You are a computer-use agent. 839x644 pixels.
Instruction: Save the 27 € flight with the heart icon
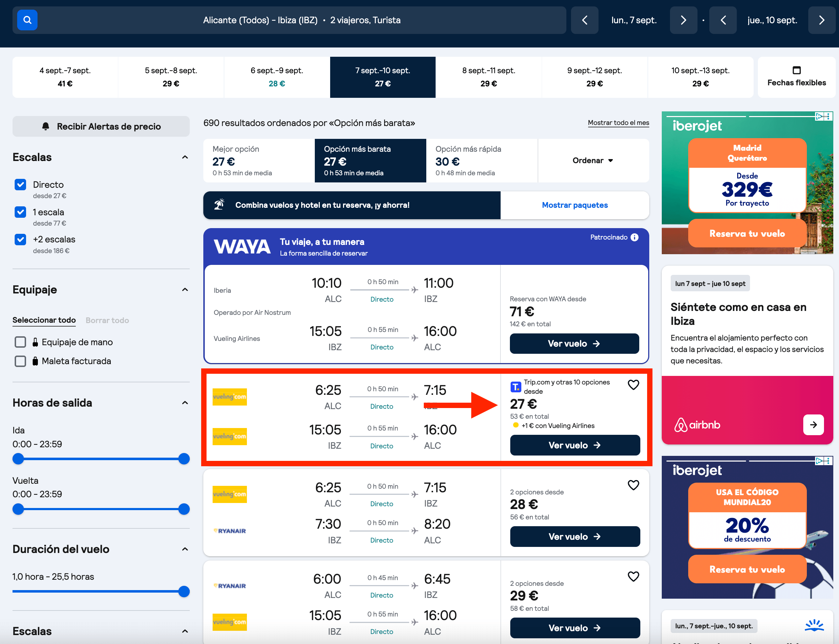(x=634, y=384)
